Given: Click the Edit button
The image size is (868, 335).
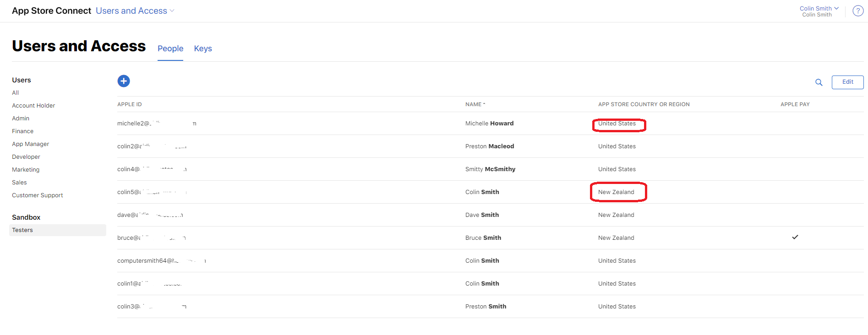Looking at the screenshot, I should [847, 82].
